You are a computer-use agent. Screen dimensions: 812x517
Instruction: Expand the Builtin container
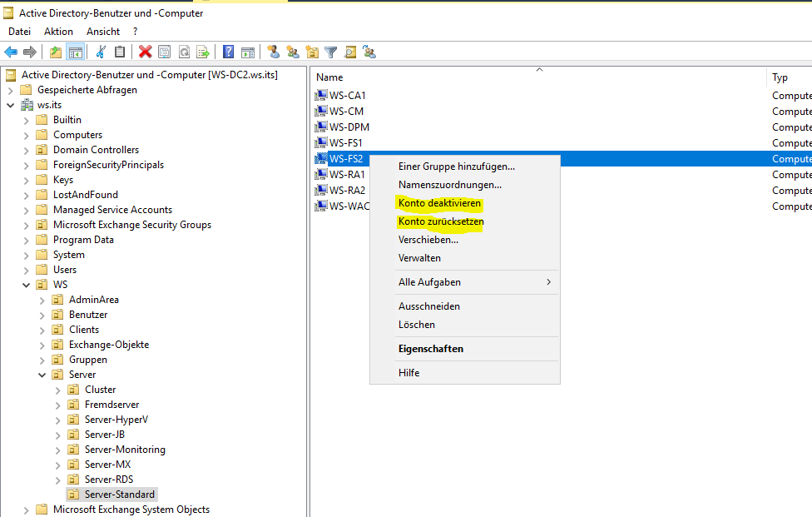[27, 121]
